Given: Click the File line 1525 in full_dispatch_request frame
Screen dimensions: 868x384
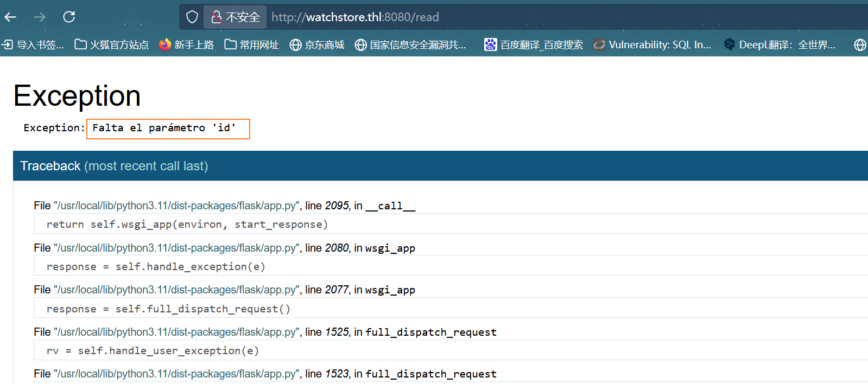Looking at the screenshot, I should pyautogui.click(x=265, y=332).
